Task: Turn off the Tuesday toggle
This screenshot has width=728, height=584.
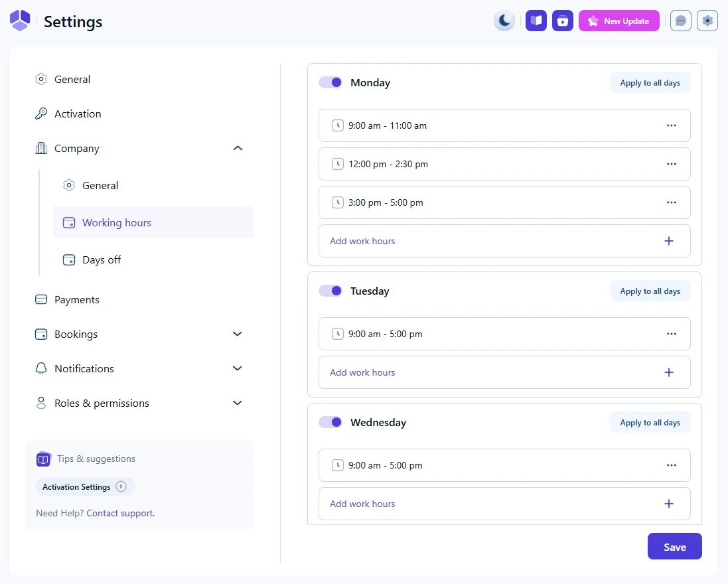Action: tap(330, 291)
